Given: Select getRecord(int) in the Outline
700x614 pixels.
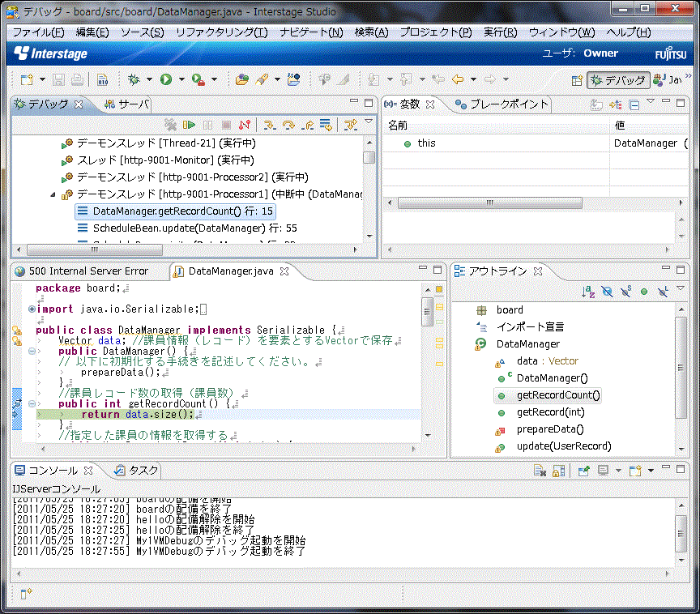Looking at the screenshot, I should tap(550, 412).
